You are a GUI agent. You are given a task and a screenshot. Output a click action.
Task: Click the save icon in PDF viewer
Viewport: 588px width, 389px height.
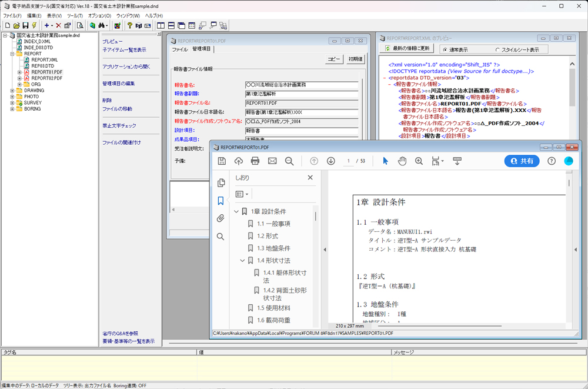click(x=222, y=161)
